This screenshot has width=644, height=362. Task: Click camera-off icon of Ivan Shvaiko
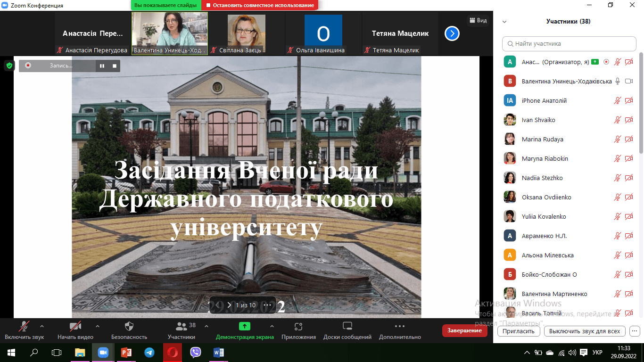(629, 120)
